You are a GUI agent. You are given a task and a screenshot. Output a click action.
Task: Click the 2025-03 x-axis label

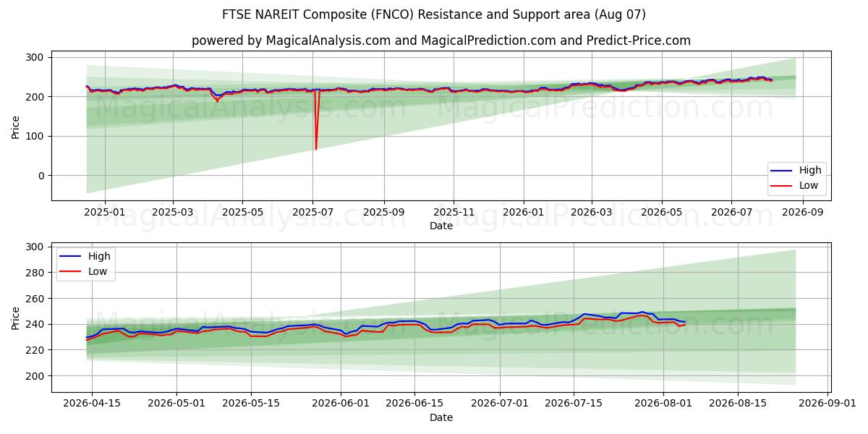tap(173, 213)
